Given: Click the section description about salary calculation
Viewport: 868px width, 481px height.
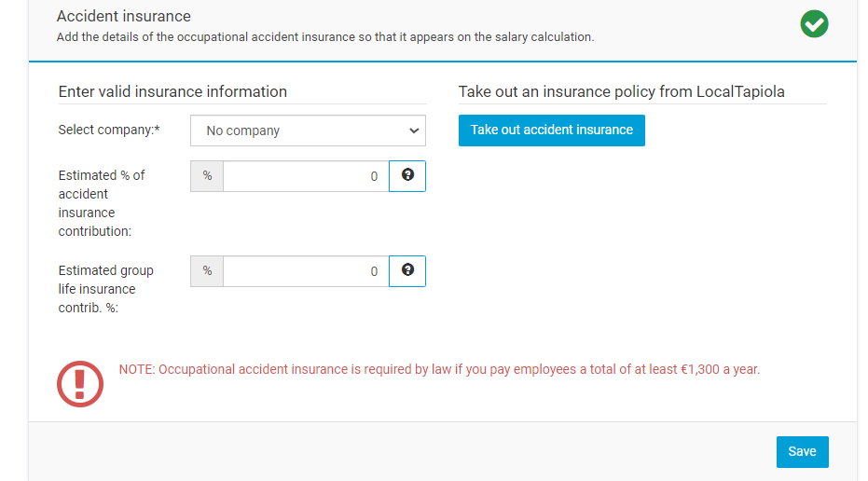Looking at the screenshot, I should (x=325, y=37).
